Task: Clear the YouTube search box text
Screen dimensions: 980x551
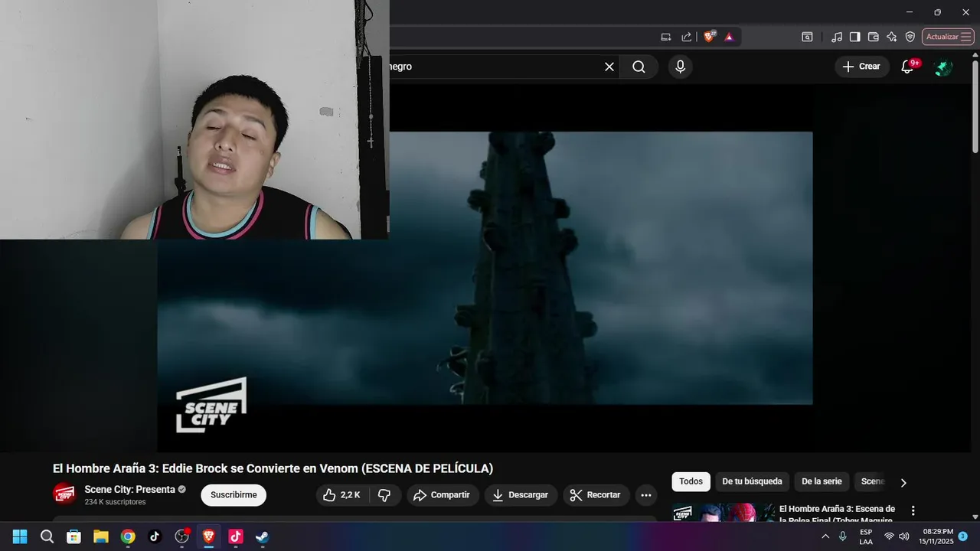Action: (609, 67)
